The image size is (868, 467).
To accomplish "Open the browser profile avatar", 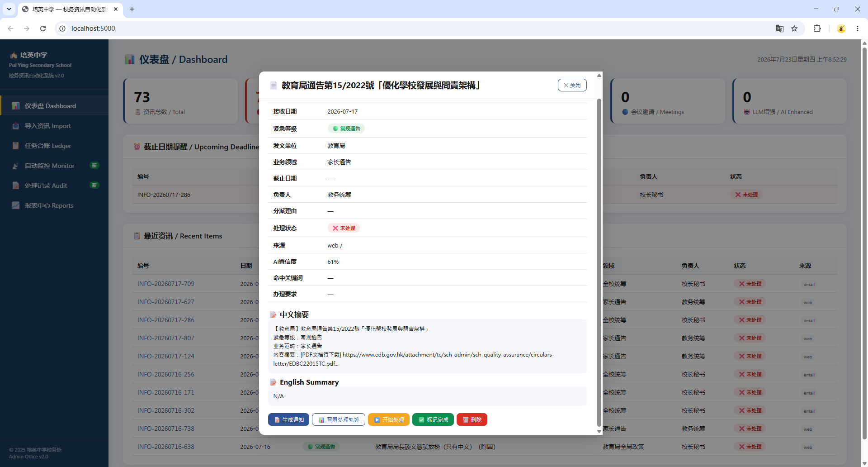I will [x=841, y=29].
